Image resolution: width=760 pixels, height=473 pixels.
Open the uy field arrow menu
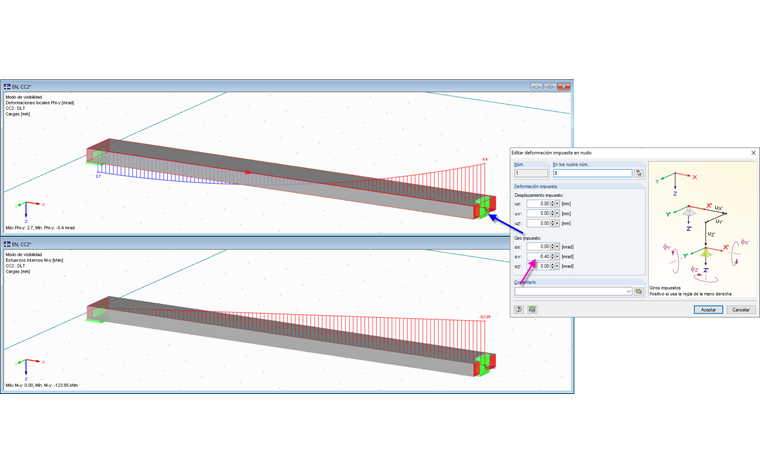pos(557,213)
